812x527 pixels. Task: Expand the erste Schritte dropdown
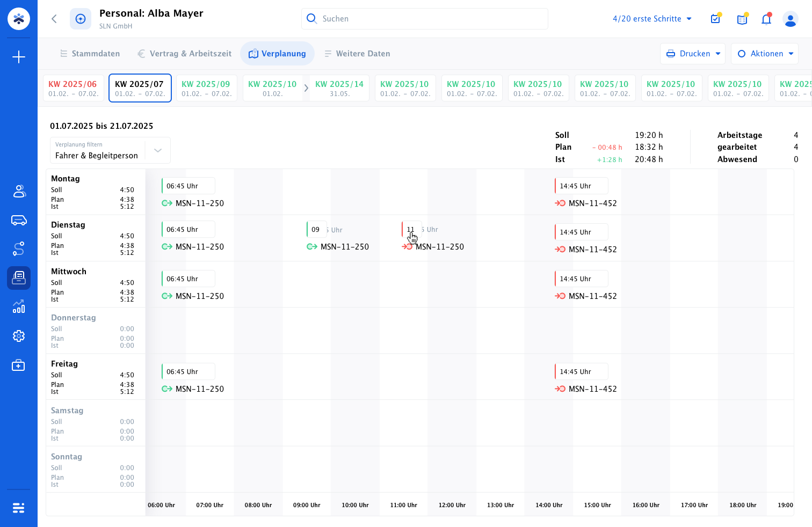(x=653, y=19)
